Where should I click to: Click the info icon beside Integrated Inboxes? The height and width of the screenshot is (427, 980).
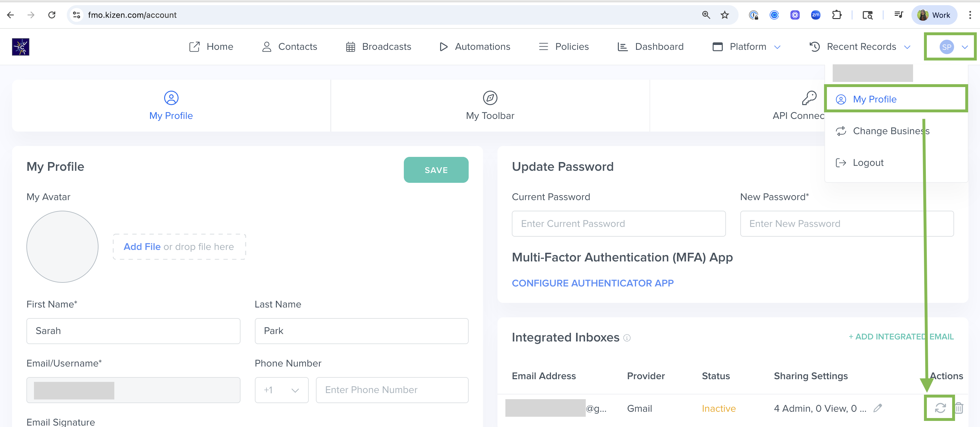tap(627, 338)
